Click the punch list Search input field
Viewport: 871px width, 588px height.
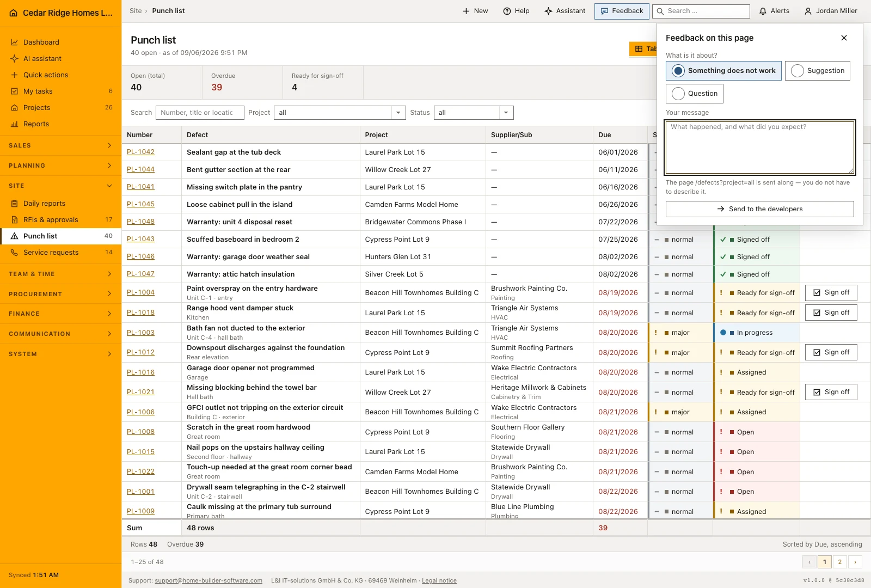200,113
